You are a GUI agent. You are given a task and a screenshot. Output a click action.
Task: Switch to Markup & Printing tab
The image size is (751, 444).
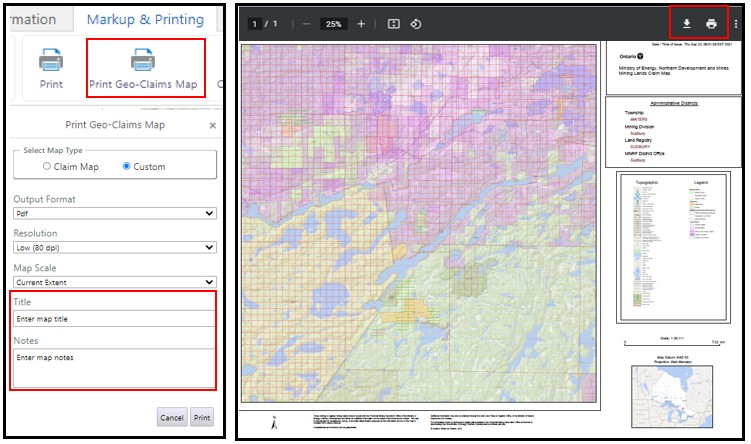(x=145, y=20)
